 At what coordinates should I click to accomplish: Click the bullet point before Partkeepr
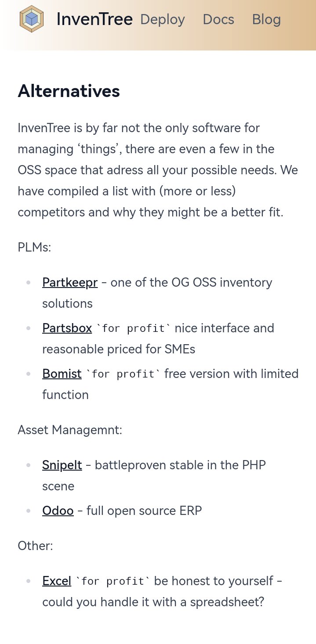point(29,282)
